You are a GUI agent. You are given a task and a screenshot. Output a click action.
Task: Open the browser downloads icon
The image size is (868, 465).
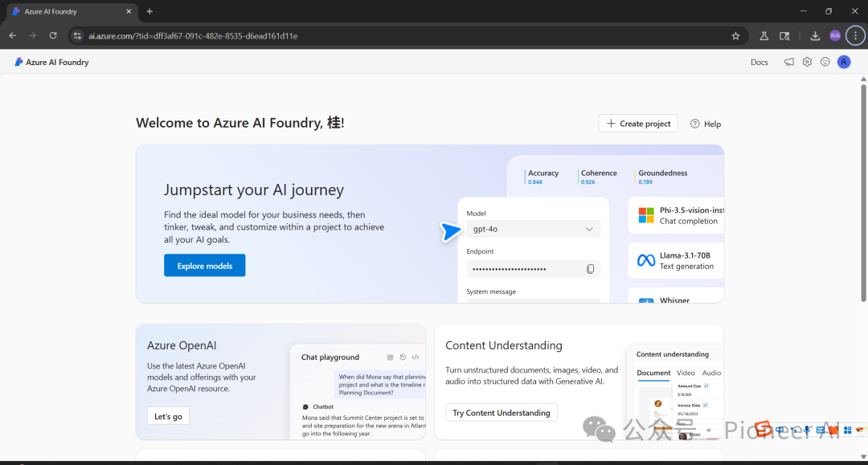[x=815, y=36]
